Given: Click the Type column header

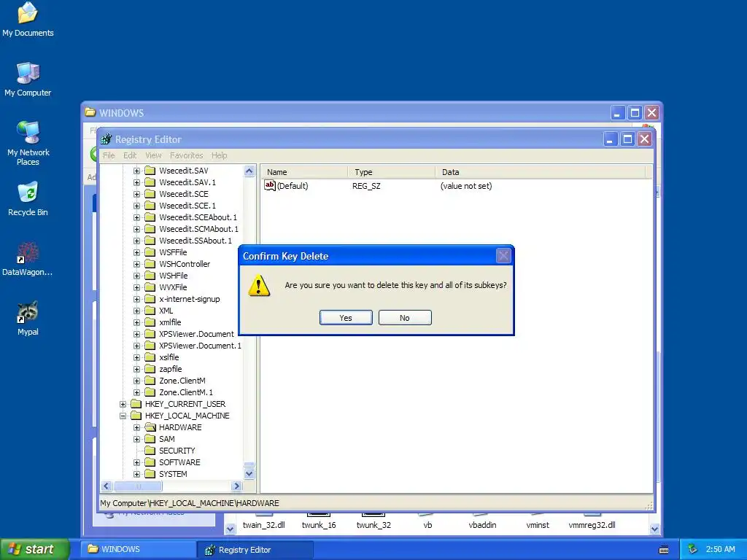Looking at the screenshot, I should 392,172.
